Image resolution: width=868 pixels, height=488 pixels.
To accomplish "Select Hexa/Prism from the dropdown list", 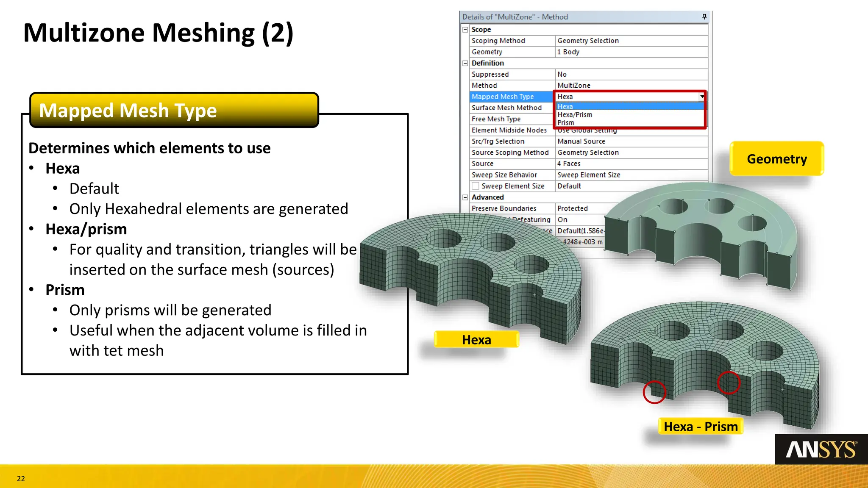I will (x=575, y=115).
